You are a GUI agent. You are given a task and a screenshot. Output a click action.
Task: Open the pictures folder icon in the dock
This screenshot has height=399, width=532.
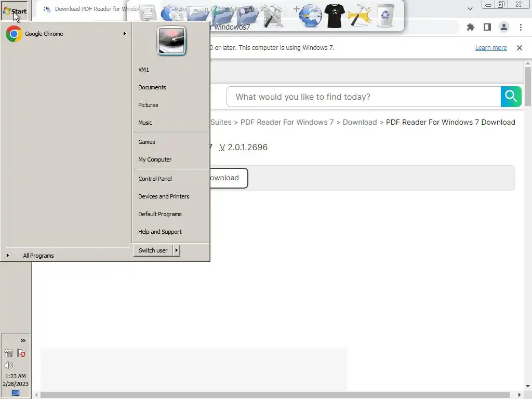248,15
